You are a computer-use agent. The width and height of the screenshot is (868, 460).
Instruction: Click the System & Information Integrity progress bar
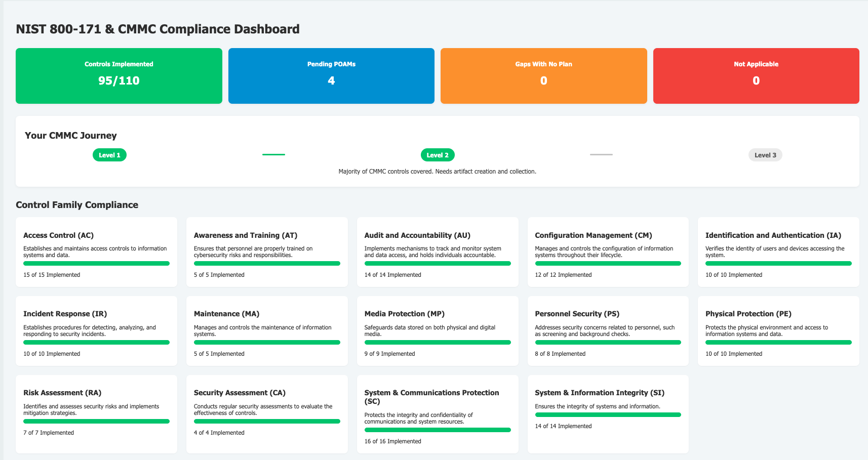pos(608,414)
